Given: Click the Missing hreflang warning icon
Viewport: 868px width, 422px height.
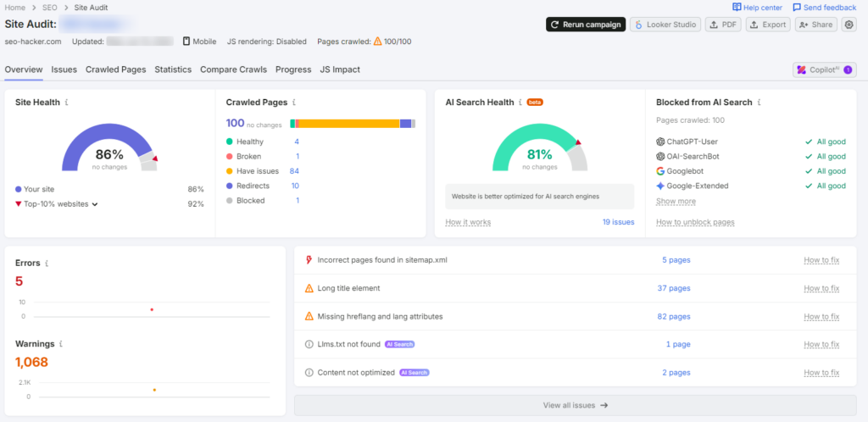Looking at the screenshot, I should (x=309, y=316).
